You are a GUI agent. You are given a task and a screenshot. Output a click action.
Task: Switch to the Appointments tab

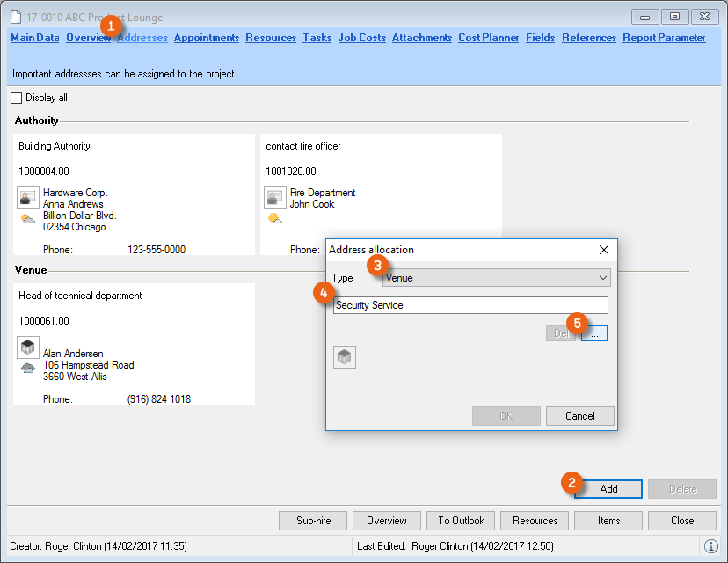tap(207, 38)
